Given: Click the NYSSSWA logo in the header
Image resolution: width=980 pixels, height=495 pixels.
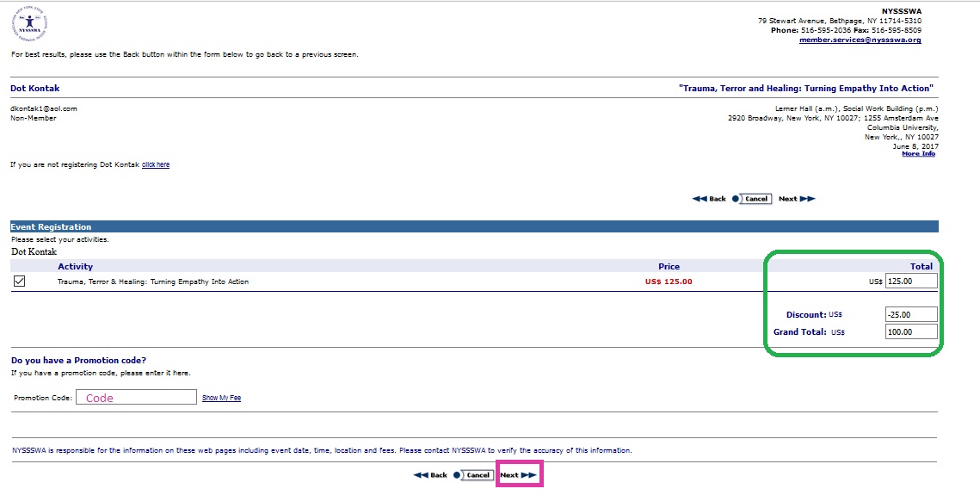Looking at the screenshot, I should (31, 24).
